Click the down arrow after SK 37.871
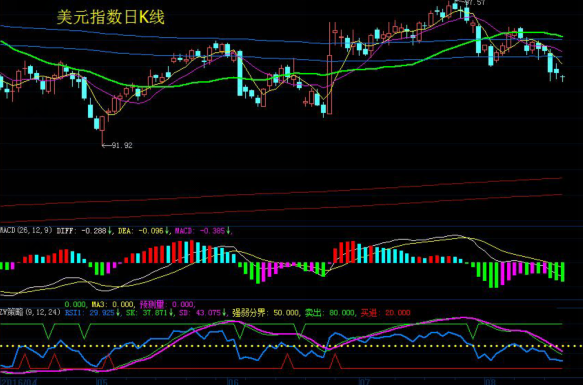 click(x=171, y=313)
